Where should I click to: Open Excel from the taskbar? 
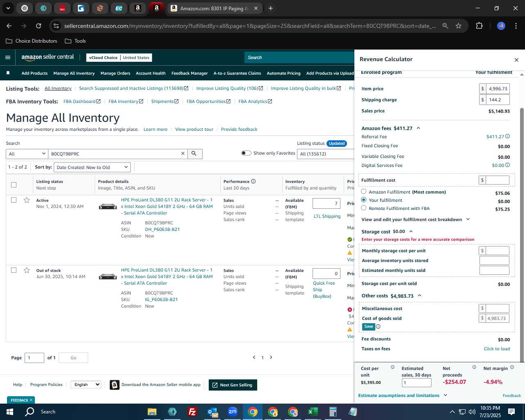coord(313,412)
